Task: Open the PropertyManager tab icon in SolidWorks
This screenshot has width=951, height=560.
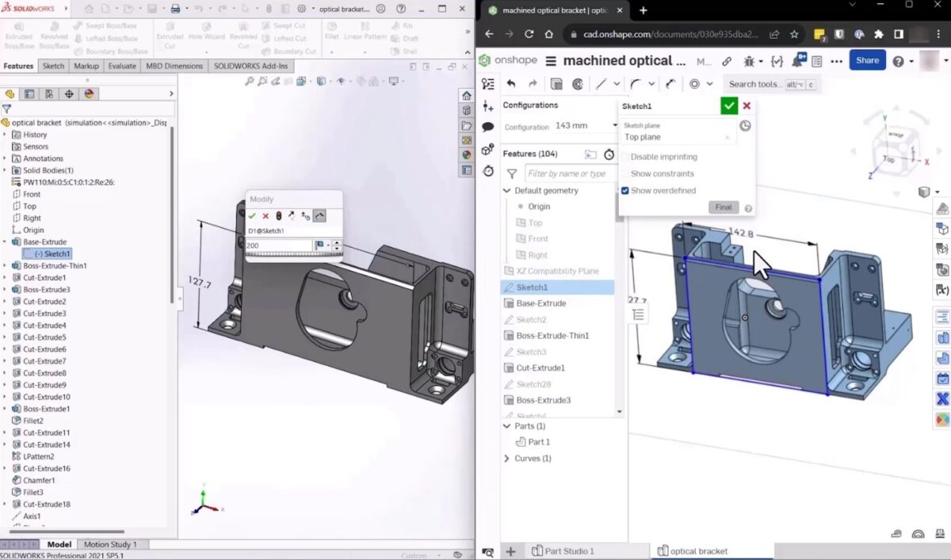Action: click(29, 93)
